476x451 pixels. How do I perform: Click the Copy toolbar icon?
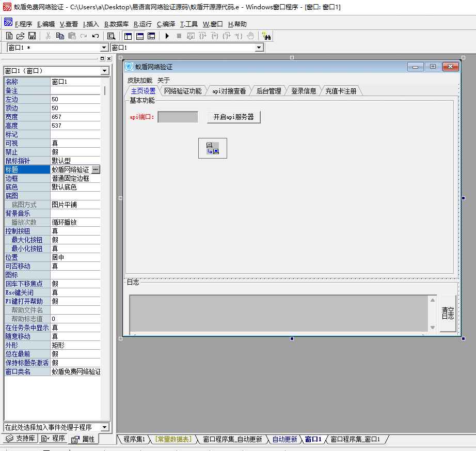point(60,36)
